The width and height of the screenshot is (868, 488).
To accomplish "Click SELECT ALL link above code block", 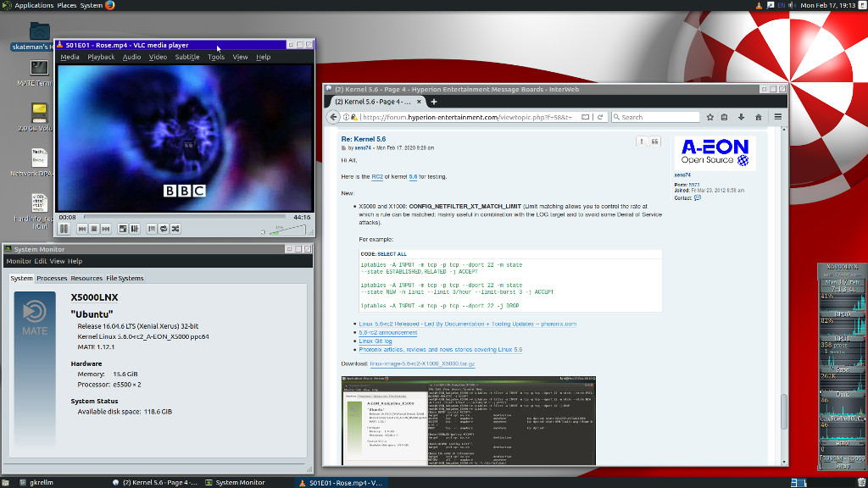I will click(x=392, y=254).
